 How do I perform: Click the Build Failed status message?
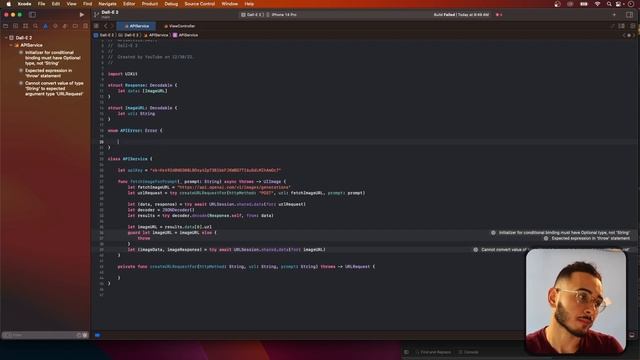[461, 15]
